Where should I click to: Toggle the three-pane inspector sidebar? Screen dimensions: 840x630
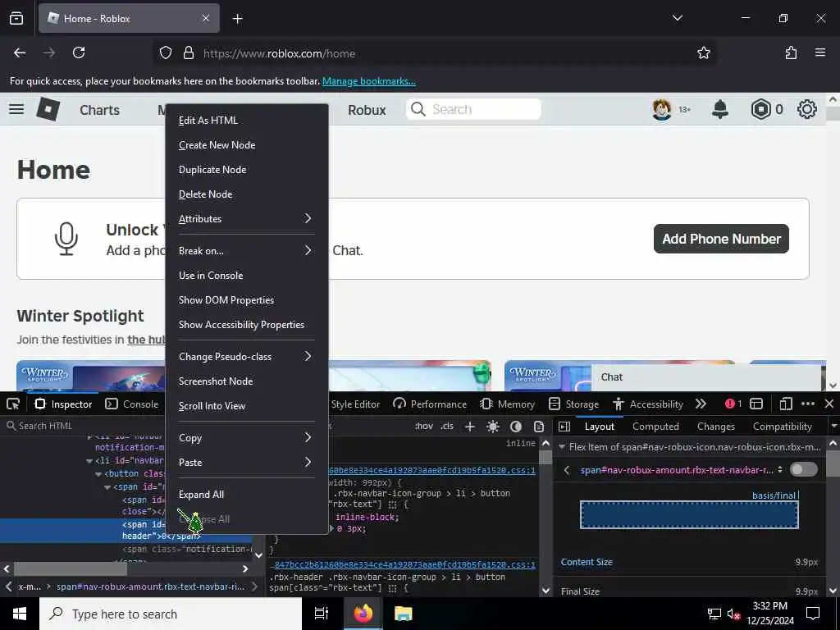[x=564, y=427]
